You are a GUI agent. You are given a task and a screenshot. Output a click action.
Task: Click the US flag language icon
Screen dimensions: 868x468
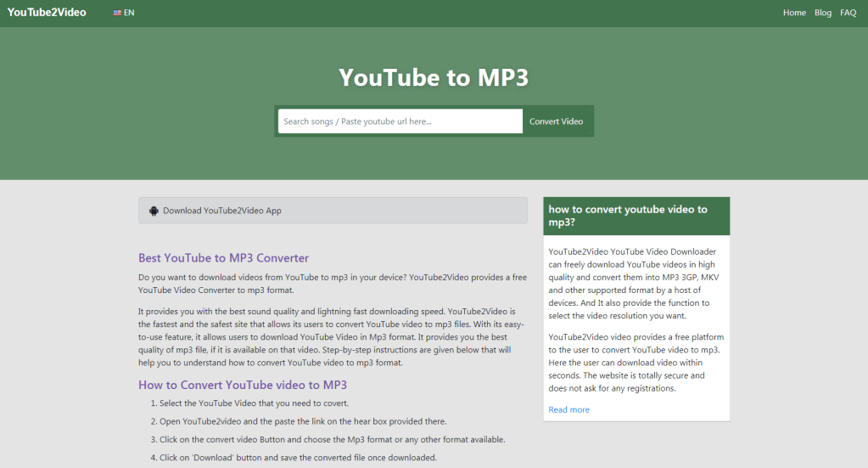coord(117,13)
